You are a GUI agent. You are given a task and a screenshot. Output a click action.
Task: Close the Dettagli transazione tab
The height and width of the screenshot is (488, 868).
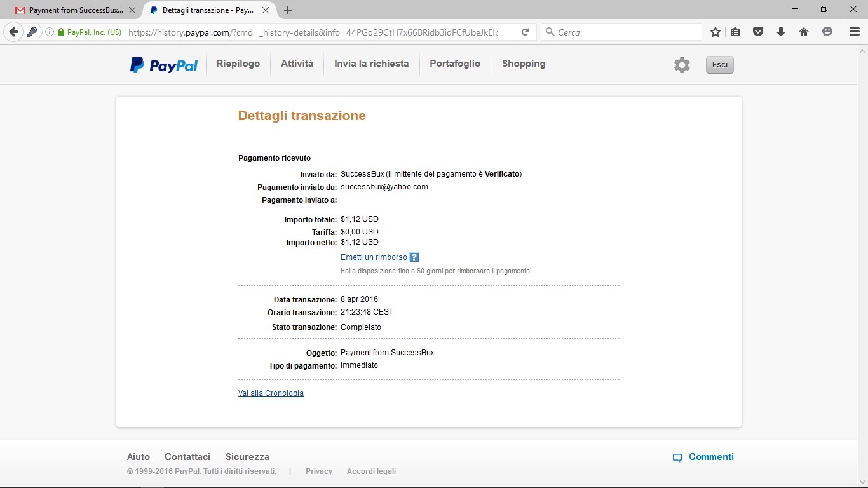(266, 10)
